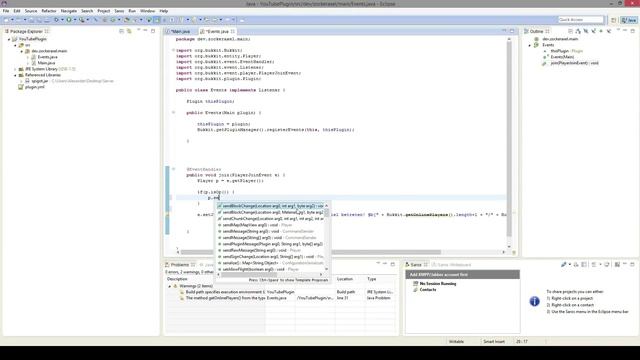This screenshot has height=360, width=640.
Task: Choose the first sendBlockChange autocomplete proposal
Action: coord(270,206)
